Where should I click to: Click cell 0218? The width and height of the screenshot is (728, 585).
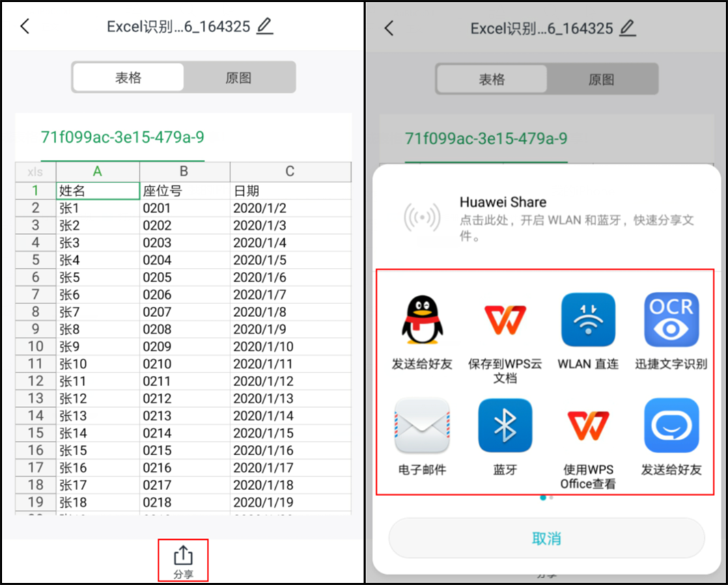click(x=184, y=502)
